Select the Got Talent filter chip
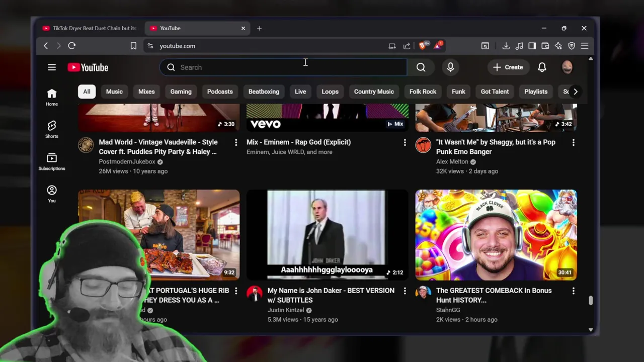The height and width of the screenshot is (362, 644). tap(495, 92)
